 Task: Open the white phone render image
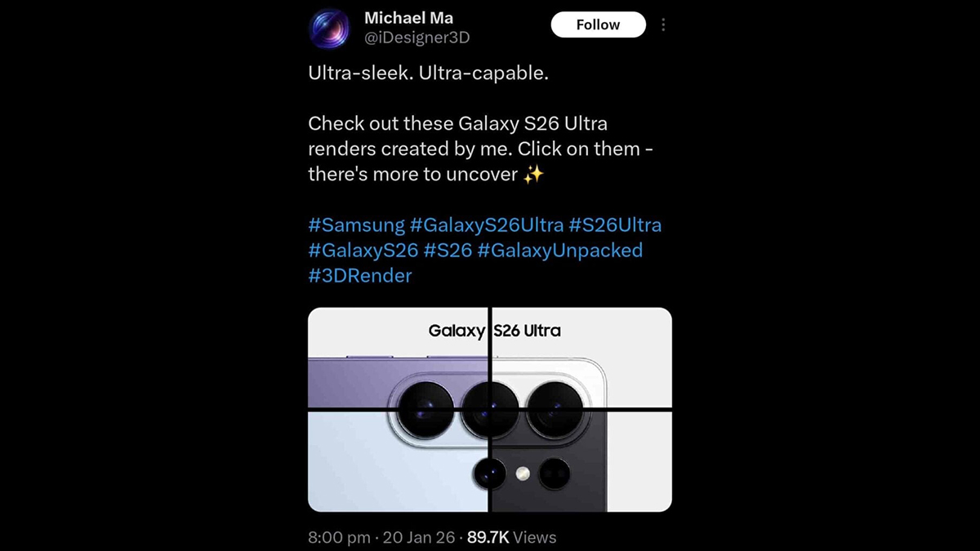click(x=581, y=357)
